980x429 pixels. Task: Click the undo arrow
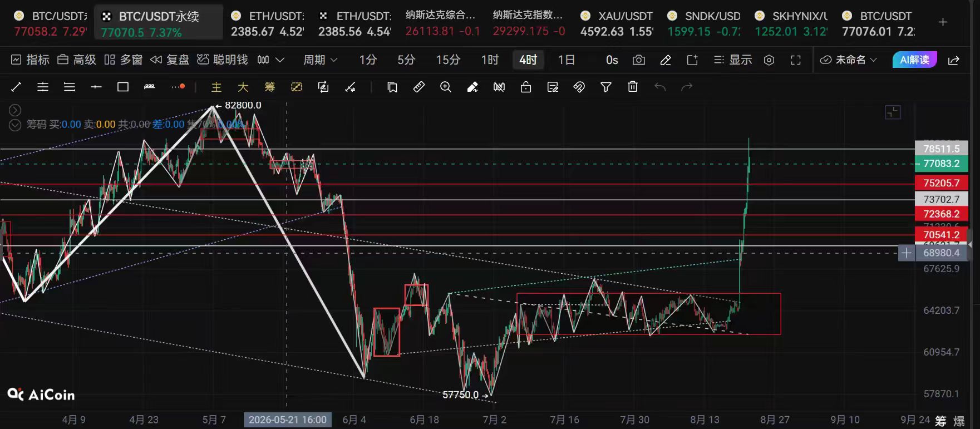660,87
